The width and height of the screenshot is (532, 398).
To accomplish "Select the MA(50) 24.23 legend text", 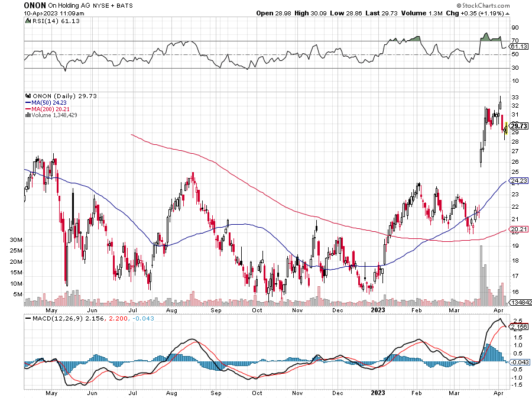I will [x=49, y=102].
